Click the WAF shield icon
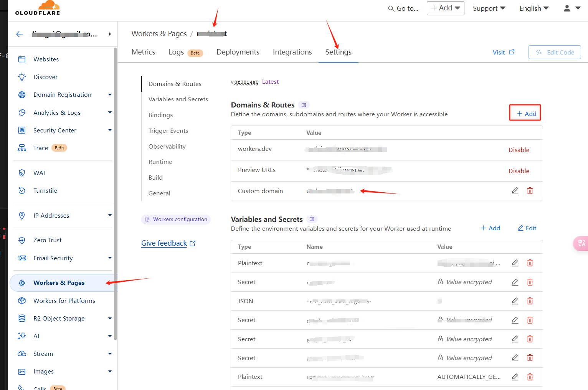 coord(22,173)
